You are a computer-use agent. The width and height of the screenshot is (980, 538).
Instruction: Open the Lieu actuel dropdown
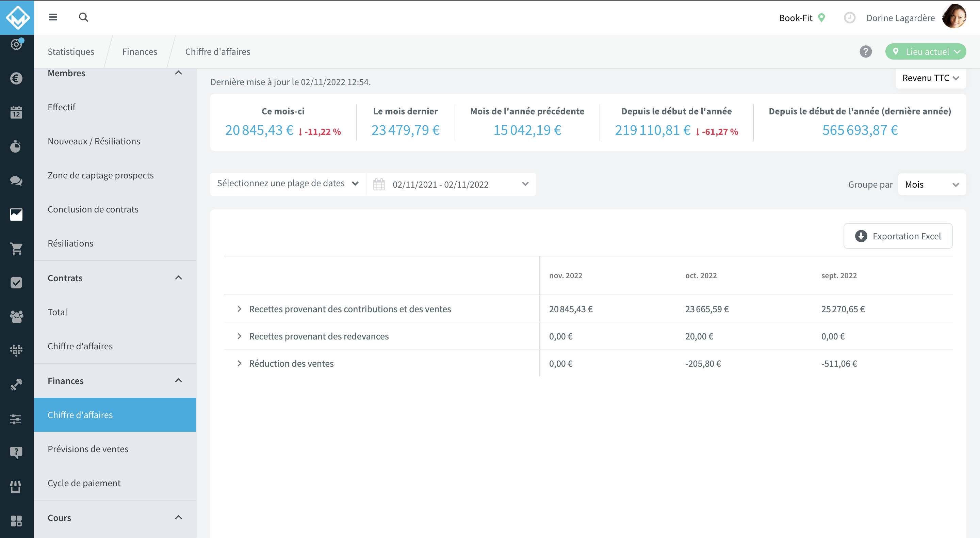pos(925,51)
